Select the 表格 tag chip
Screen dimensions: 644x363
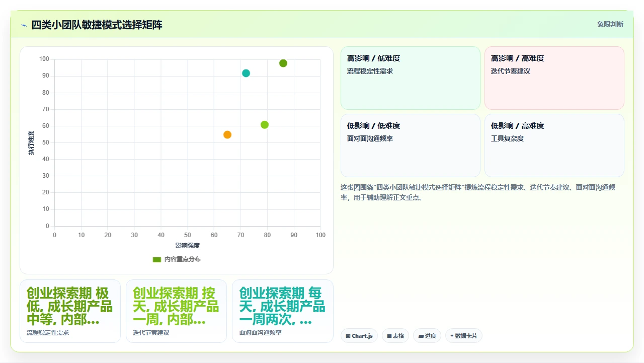pos(395,336)
